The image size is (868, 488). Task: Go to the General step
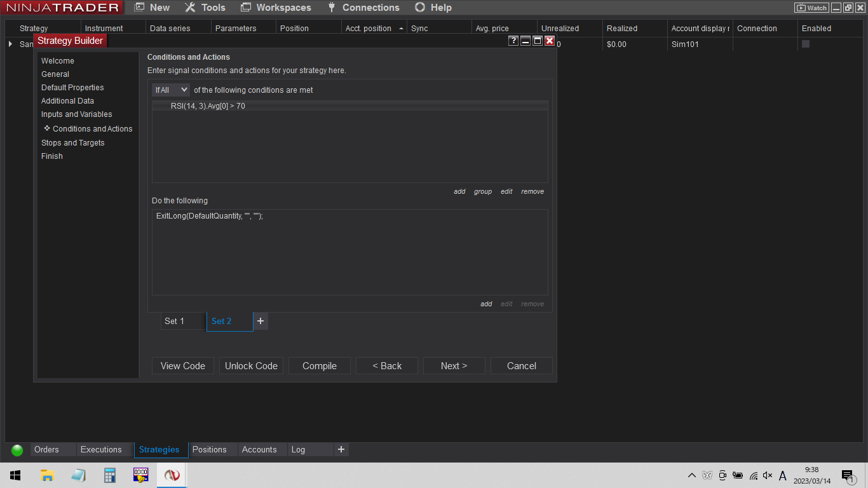55,74
